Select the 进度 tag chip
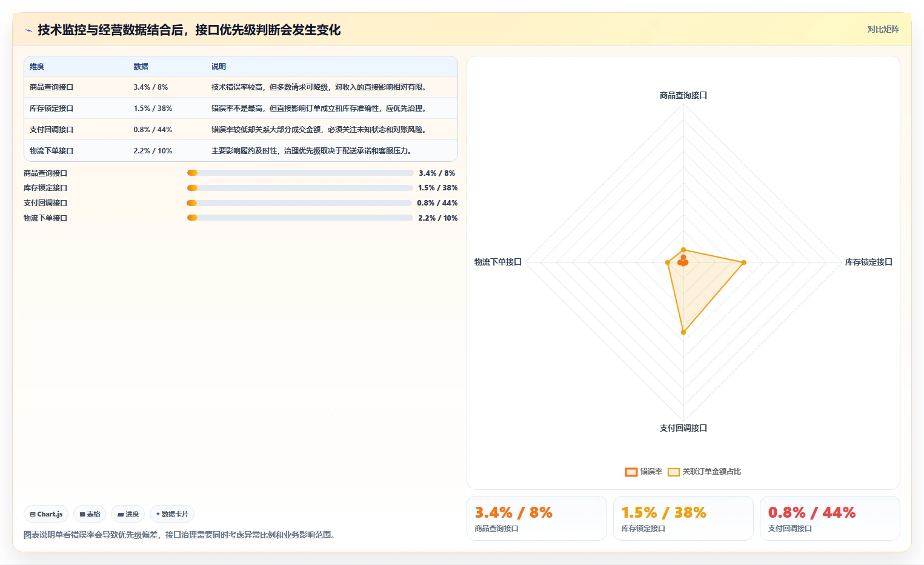924x565 pixels. click(128, 514)
